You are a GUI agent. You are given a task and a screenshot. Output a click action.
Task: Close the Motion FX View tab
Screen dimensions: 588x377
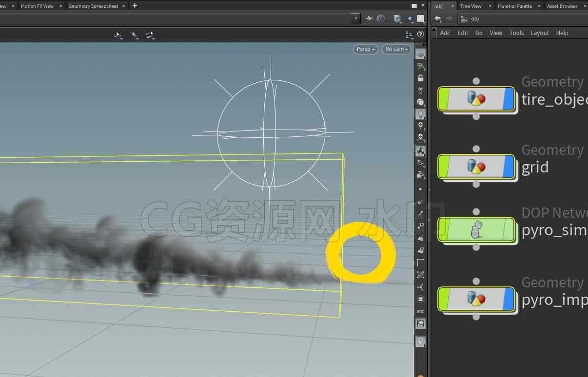(x=60, y=6)
